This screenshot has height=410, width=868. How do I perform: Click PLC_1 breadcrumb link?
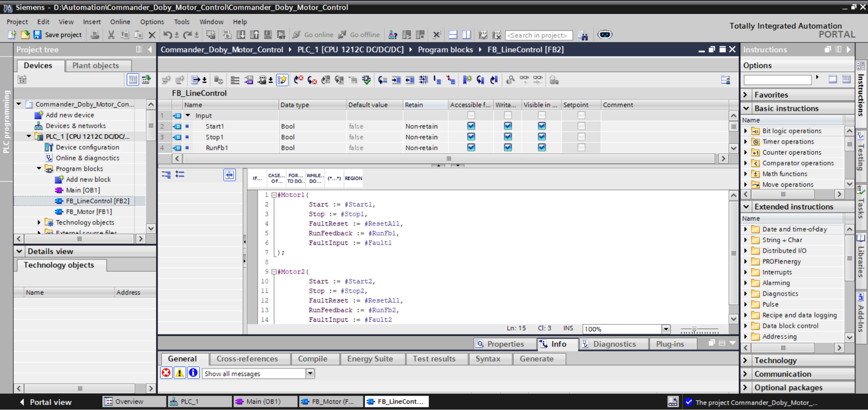(x=350, y=50)
